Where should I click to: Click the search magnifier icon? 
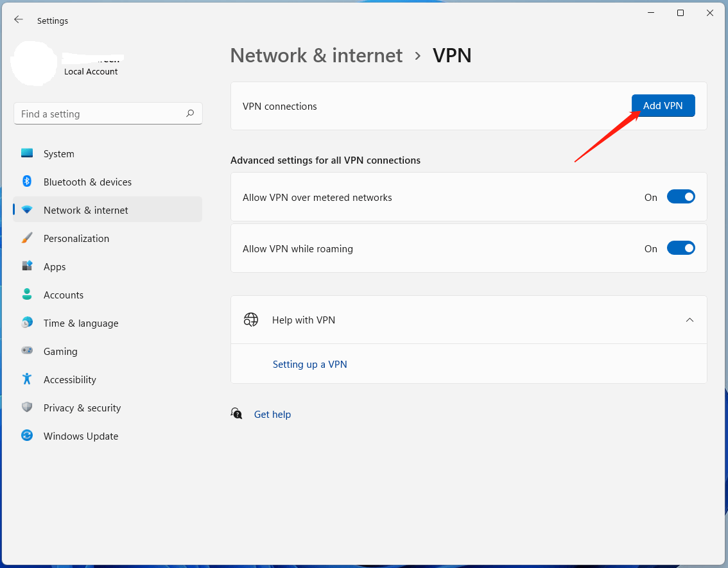point(190,113)
